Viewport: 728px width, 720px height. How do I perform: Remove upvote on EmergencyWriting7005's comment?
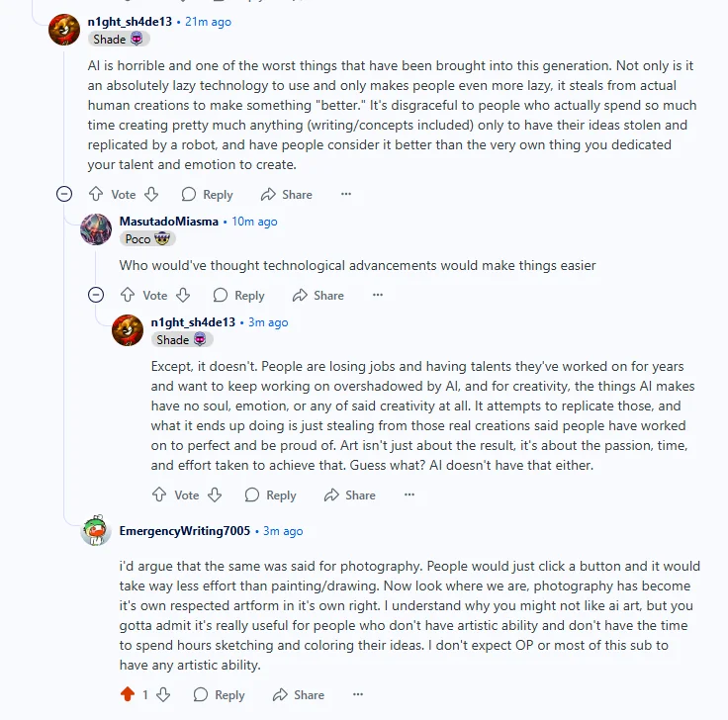pyautogui.click(x=128, y=694)
